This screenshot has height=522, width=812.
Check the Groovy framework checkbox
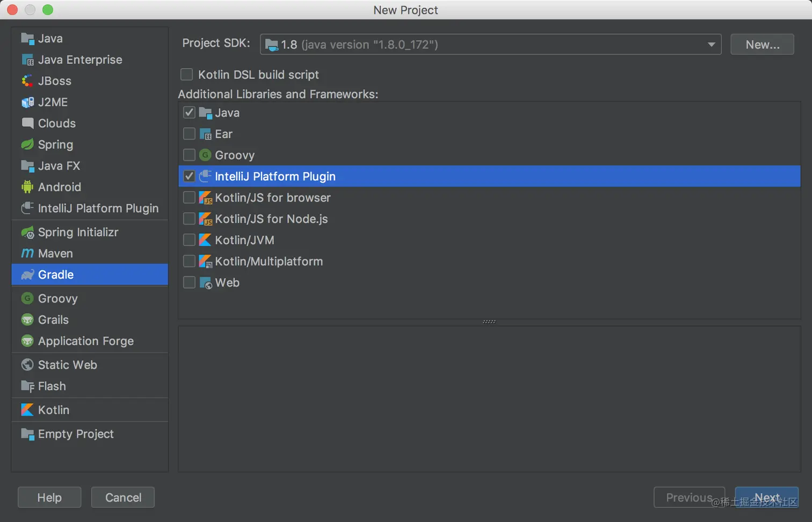pos(189,155)
